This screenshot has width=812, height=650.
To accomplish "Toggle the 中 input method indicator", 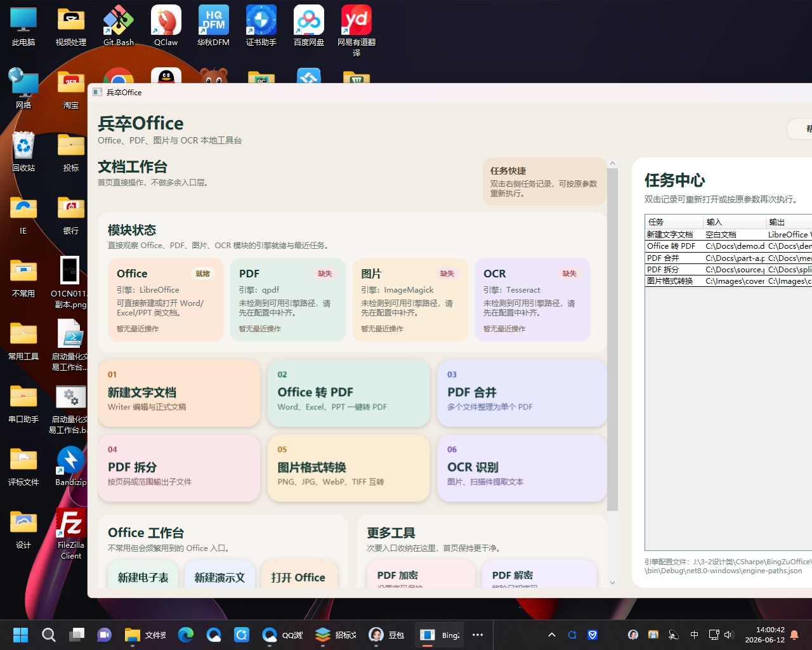I will (694, 635).
